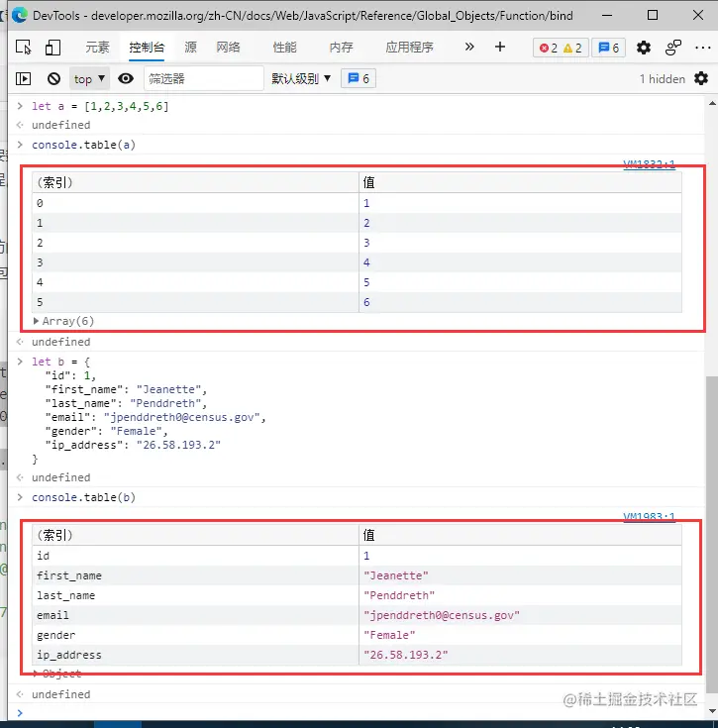
Task: Close the DevTools window
Action: point(697,15)
